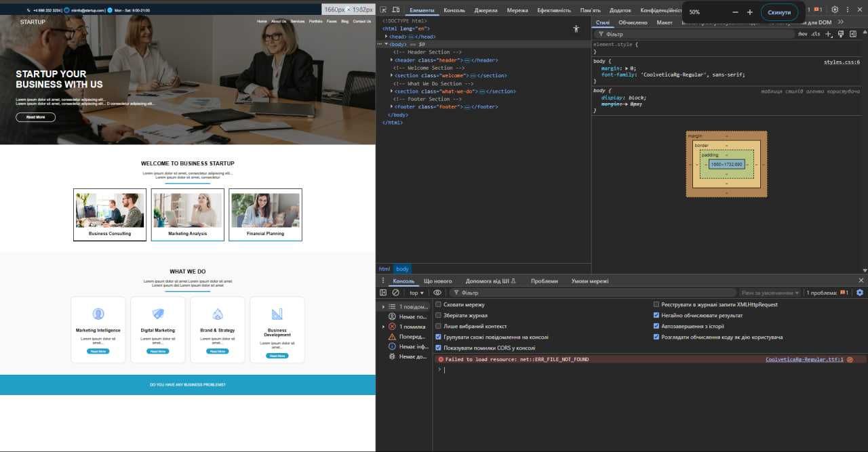Toggle the device toolbar icon
The height and width of the screenshot is (452, 868).
coord(396,10)
